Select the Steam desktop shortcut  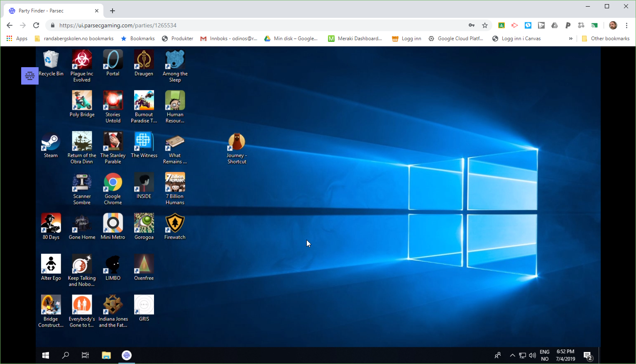point(51,145)
